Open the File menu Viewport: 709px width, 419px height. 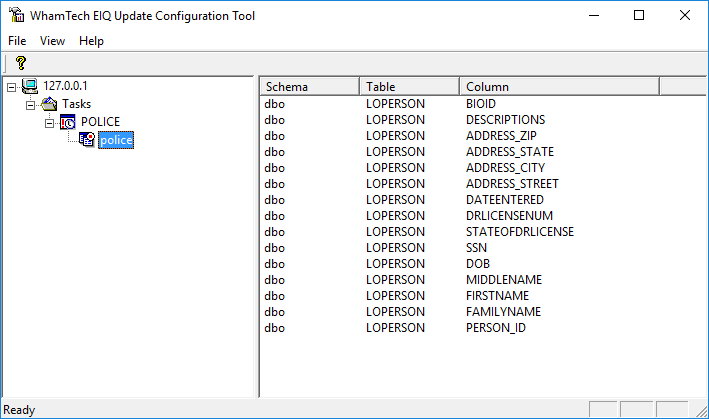[17, 41]
